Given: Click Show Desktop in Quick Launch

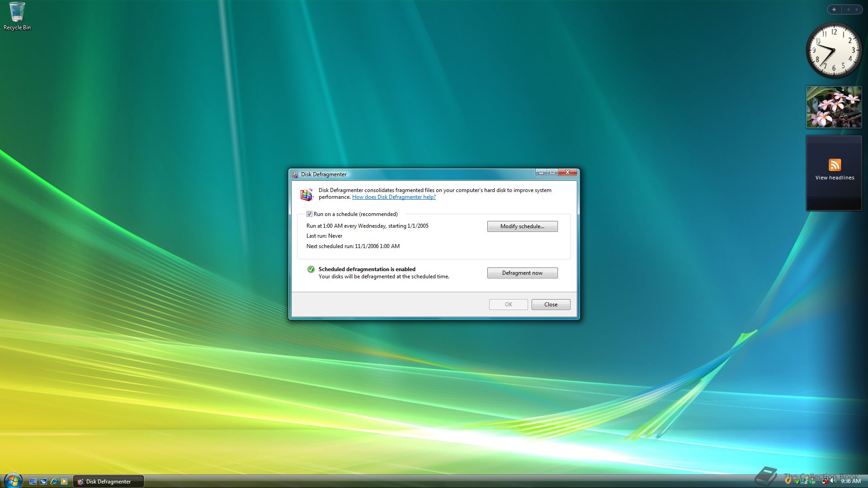Looking at the screenshot, I should pyautogui.click(x=33, y=481).
